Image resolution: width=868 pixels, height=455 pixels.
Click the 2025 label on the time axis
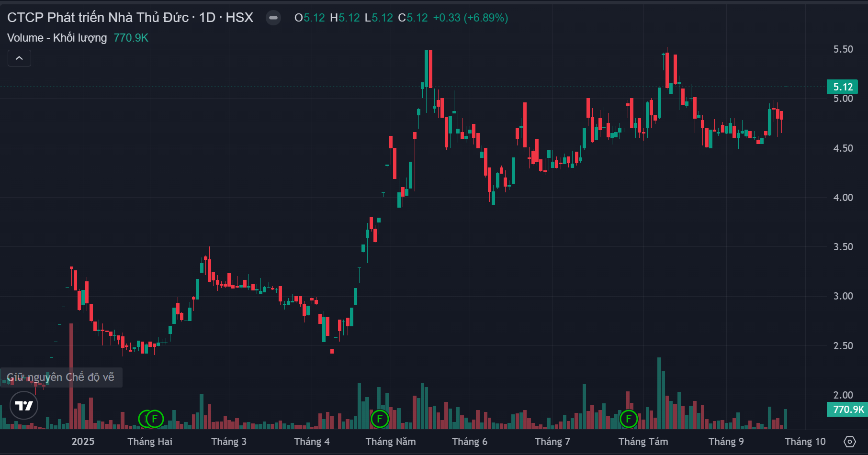[x=83, y=442]
